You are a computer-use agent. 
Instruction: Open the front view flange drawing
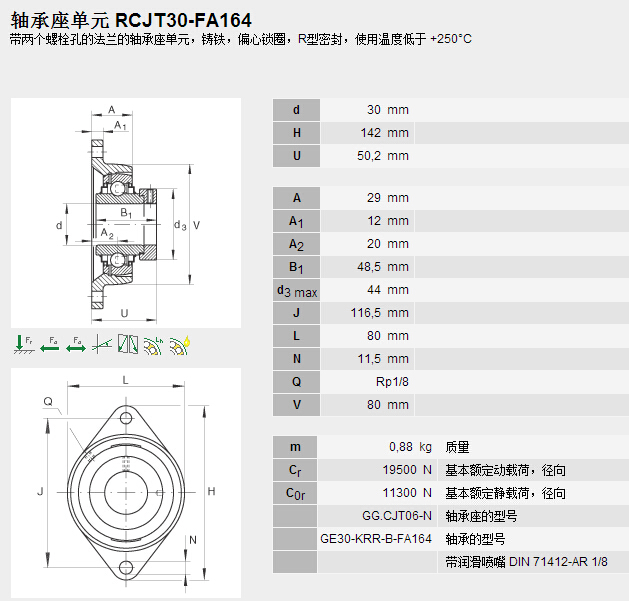127,482
